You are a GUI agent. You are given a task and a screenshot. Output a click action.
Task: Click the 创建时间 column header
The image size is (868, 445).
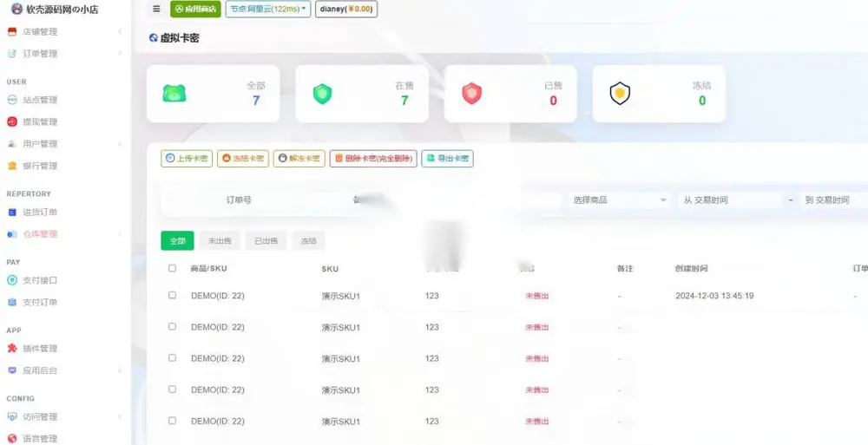click(692, 268)
